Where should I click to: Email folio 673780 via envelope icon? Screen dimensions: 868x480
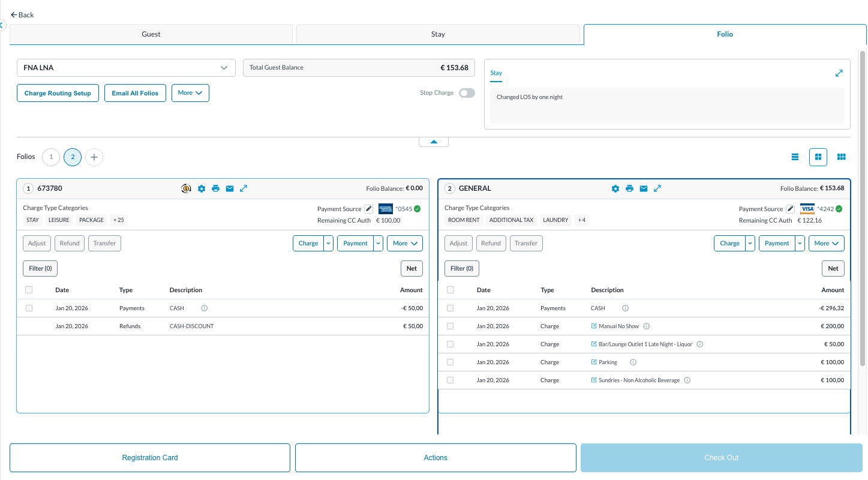(x=230, y=188)
